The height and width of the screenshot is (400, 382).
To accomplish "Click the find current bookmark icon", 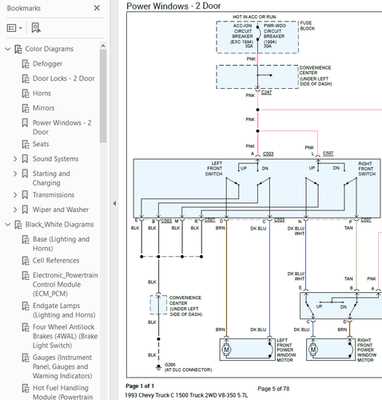I will coord(36,28).
